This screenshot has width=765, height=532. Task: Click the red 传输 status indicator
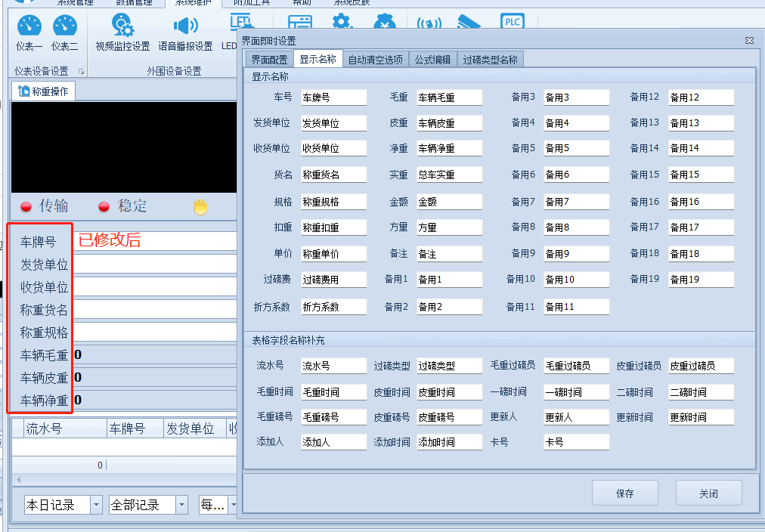tap(26, 206)
